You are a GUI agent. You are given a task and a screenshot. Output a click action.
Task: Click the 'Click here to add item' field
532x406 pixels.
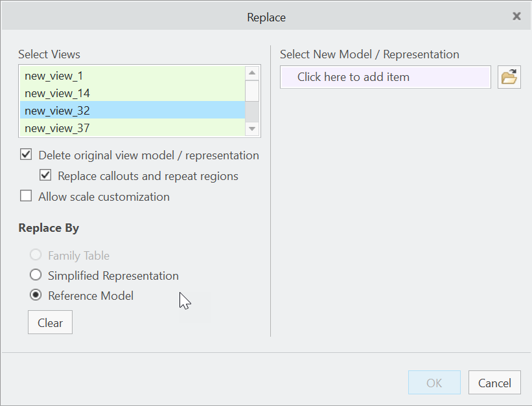point(386,77)
